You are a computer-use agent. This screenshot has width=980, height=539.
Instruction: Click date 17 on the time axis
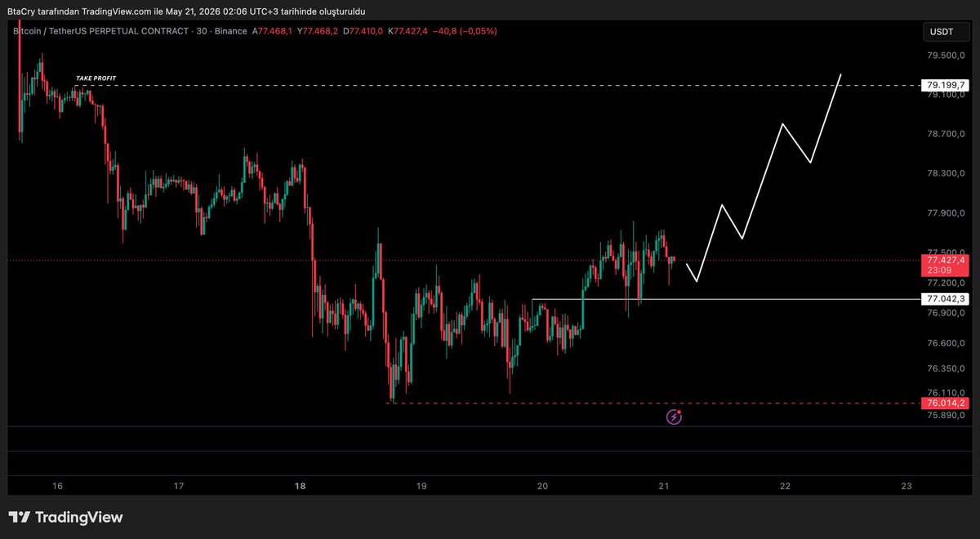(x=179, y=486)
